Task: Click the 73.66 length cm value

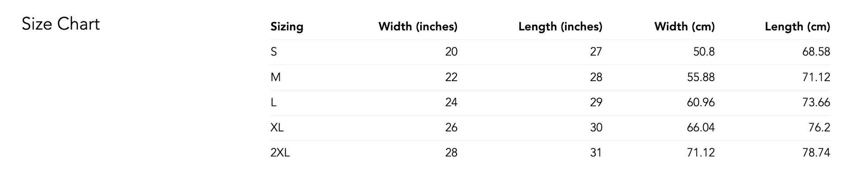Action: [816, 103]
